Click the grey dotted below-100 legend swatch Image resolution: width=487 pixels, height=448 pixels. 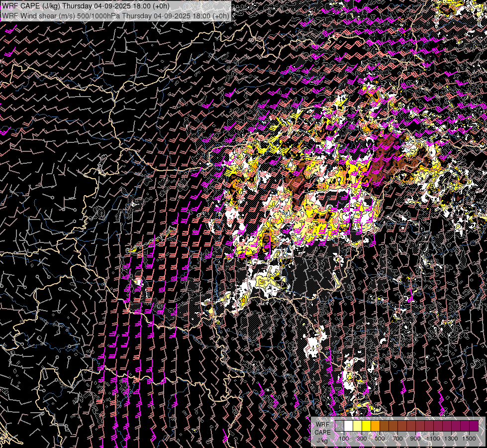point(339,426)
